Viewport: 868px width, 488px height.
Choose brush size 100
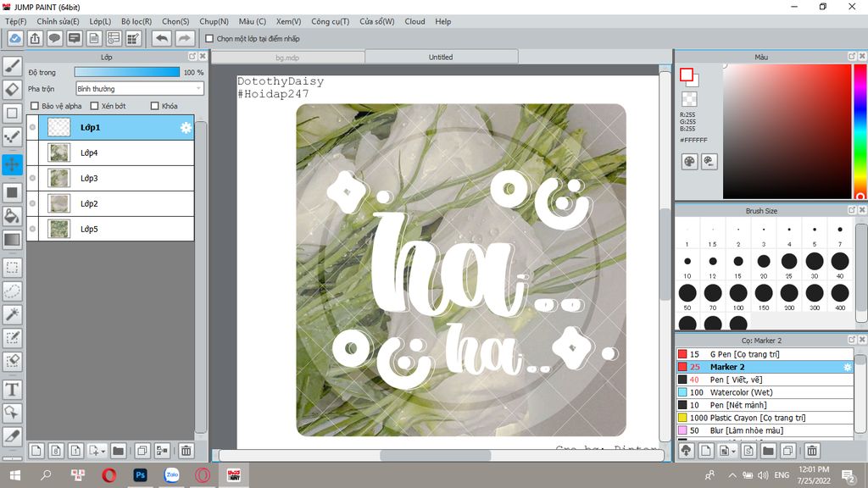tap(738, 293)
